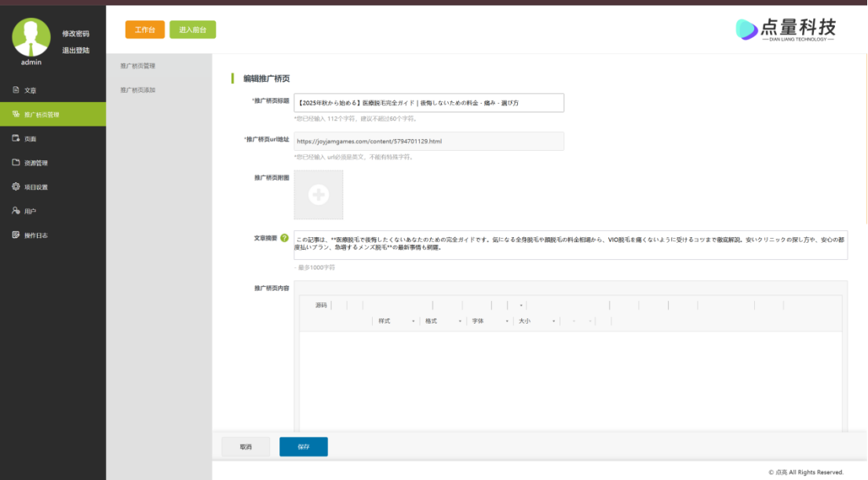Click the 推广桥页标题 title input field

429,103
